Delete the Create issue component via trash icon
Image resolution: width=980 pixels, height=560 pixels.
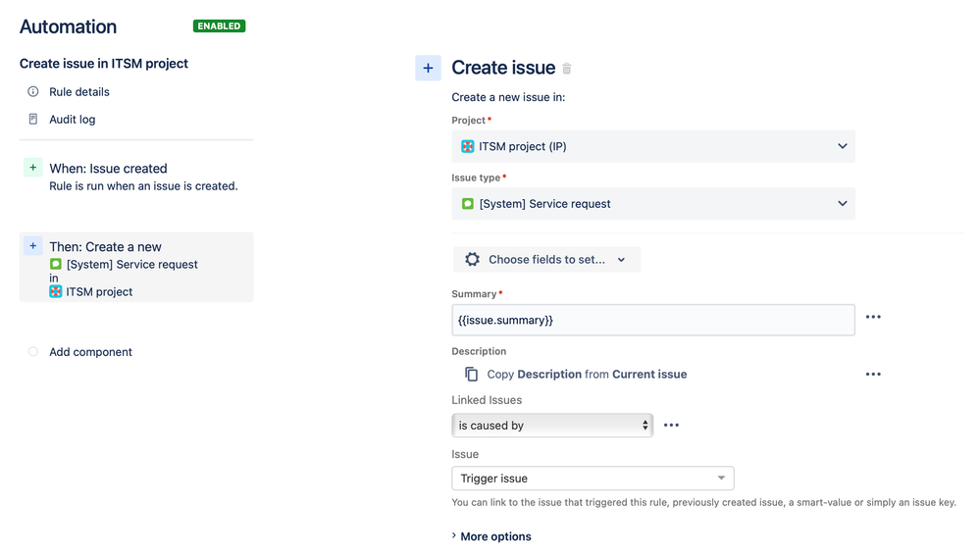(566, 68)
